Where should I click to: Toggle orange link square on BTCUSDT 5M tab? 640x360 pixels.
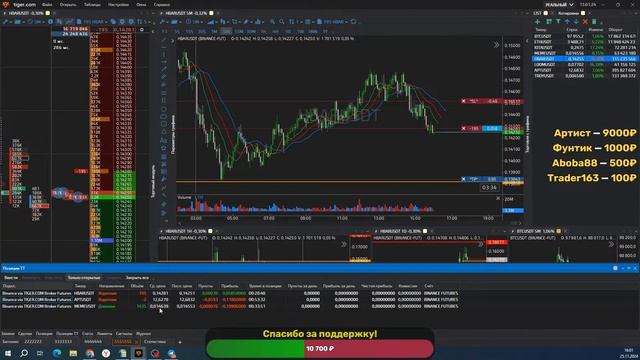tap(558, 231)
